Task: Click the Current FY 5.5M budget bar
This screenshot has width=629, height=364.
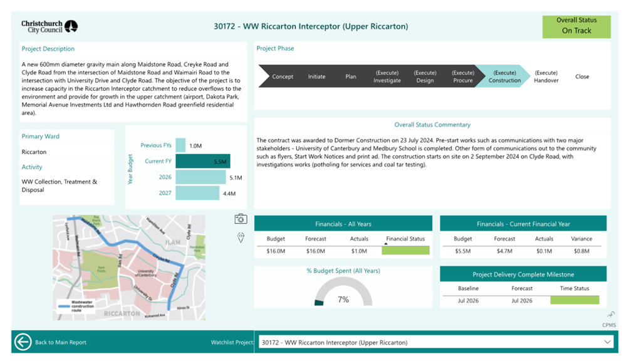Action: pyautogui.click(x=203, y=162)
